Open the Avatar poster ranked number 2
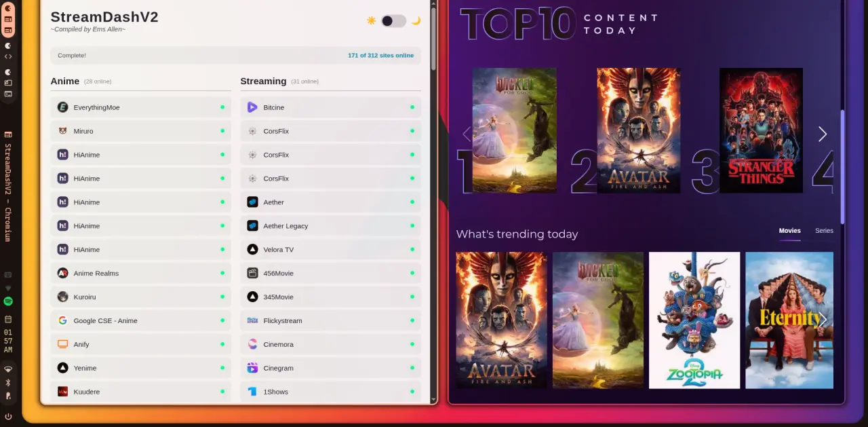Image resolution: width=868 pixels, height=427 pixels. (638, 130)
